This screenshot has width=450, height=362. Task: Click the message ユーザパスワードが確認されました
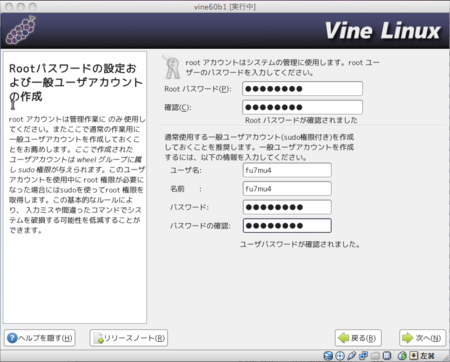(300, 244)
